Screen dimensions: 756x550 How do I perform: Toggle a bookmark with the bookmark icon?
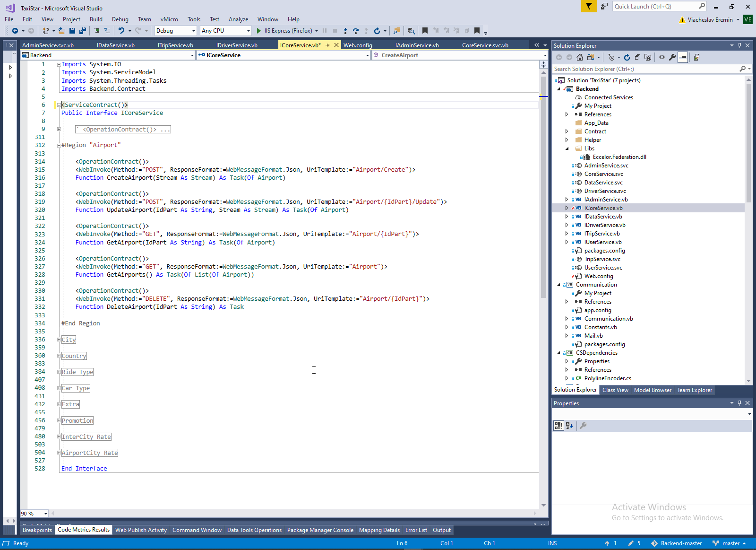click(425, 31)
